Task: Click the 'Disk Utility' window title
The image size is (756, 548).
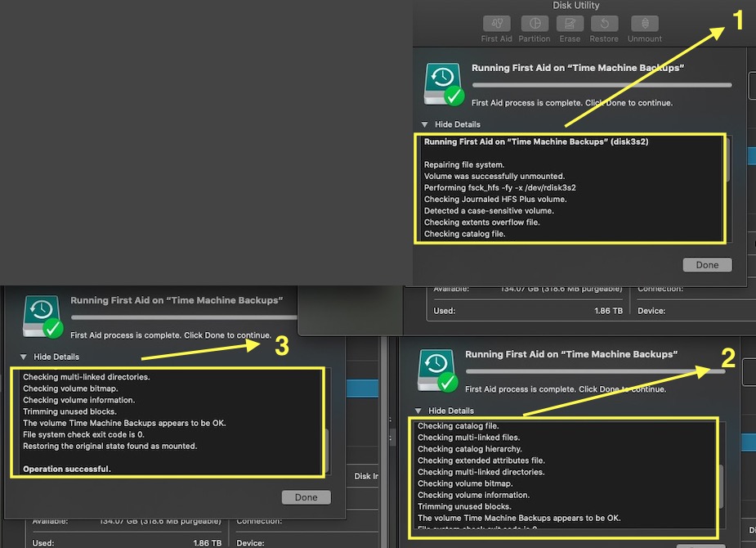Action: pos(575,5)
